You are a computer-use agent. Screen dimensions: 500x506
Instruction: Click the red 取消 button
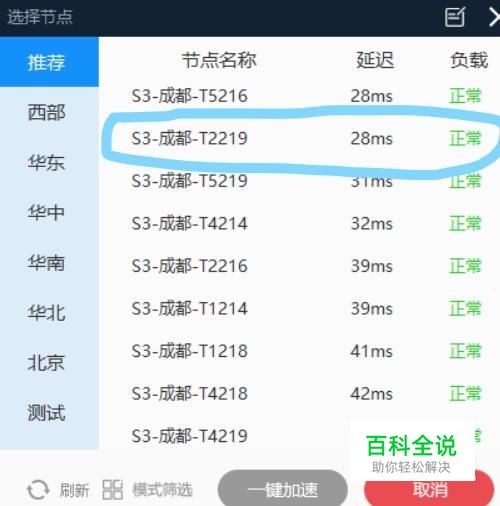click(x=430, y=490)
